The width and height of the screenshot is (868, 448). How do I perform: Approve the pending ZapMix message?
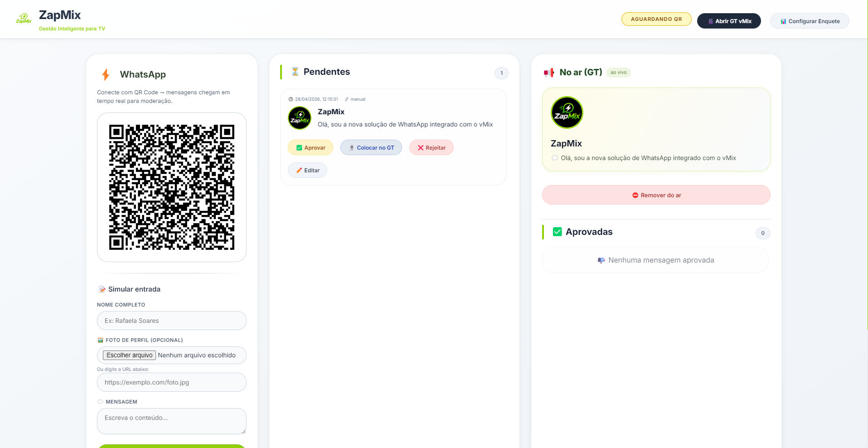[310, 147]
